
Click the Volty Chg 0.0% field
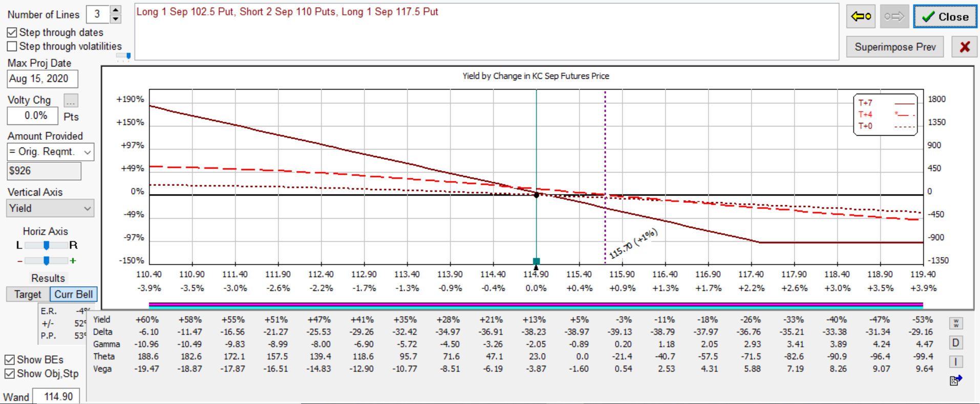click(x=33, y=116)
